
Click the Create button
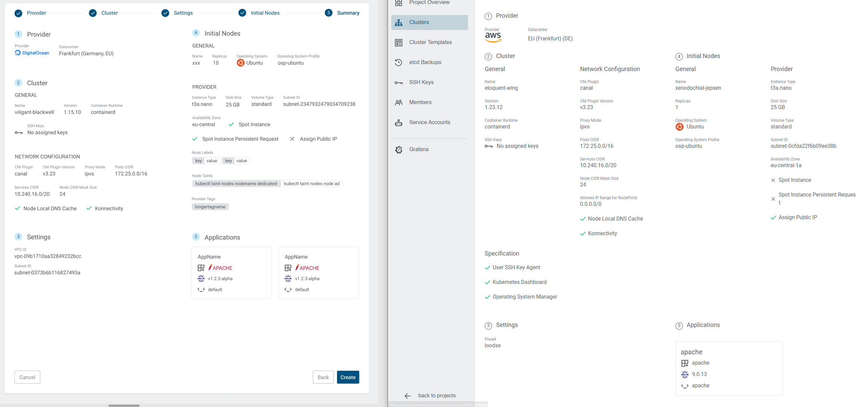[x=348, y=377]
